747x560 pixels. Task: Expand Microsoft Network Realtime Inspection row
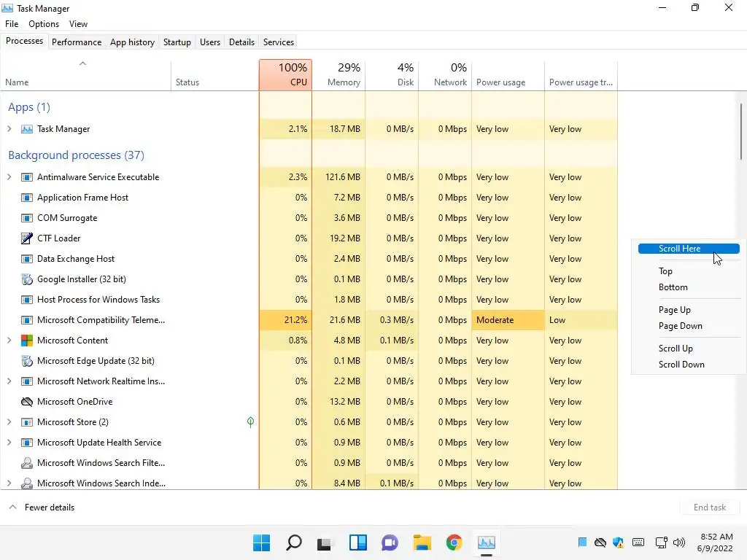9,381
